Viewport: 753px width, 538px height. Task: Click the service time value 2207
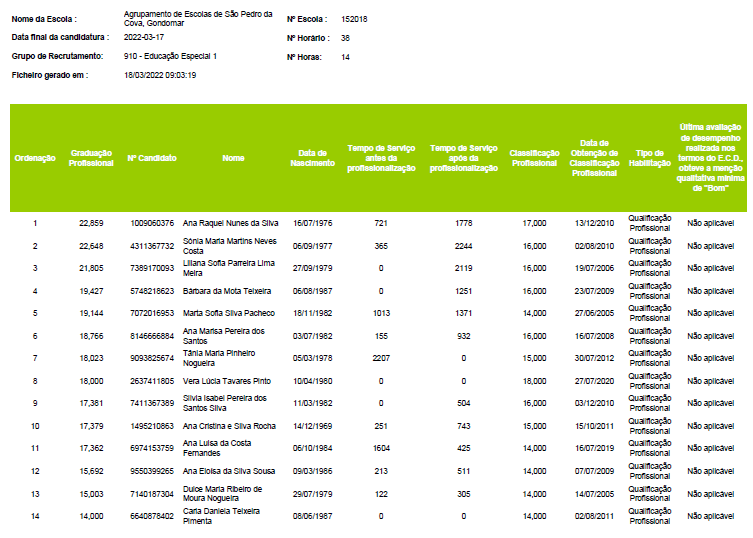pos(380,358)
